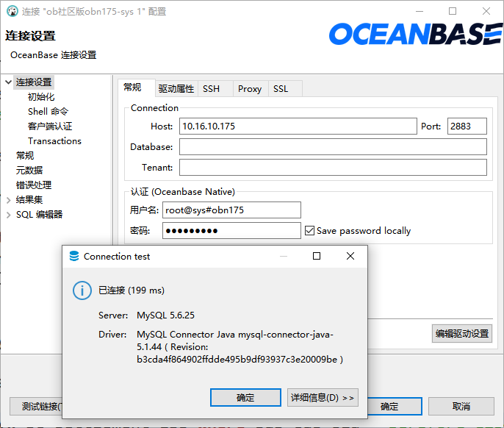Select Transactions in the settings tree
This screenshot has height=428, width=504.
pyautogui.click(x=54, y=141)
